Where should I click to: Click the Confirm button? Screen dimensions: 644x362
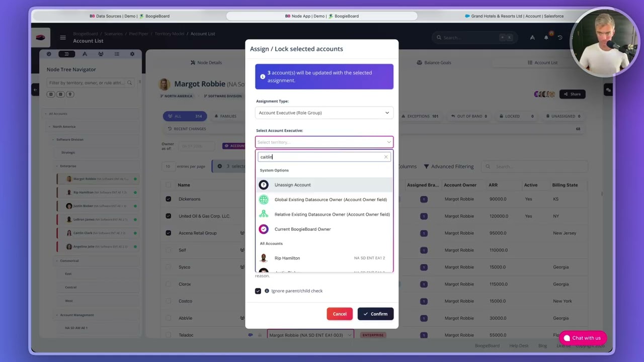tap(375, 314)
